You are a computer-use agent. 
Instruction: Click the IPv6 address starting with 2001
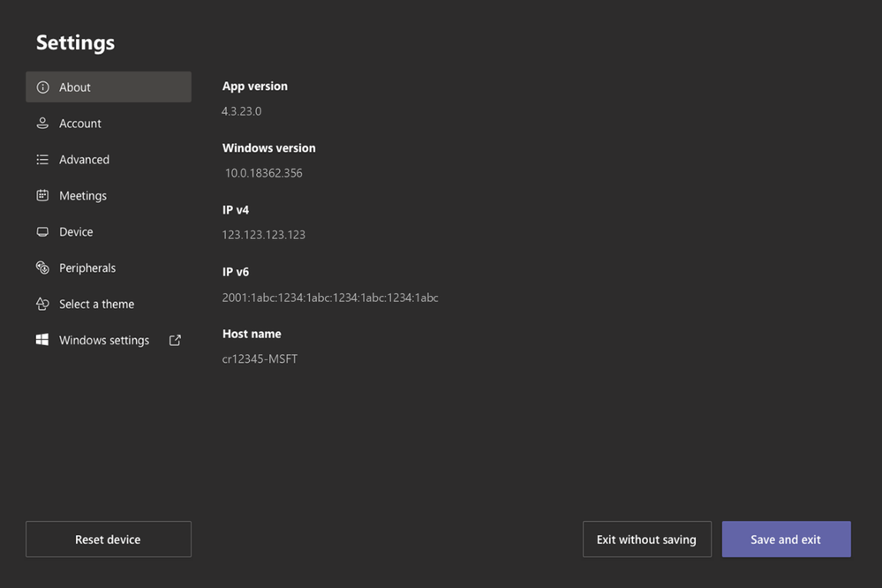pyautogui.click(x=330, y=298)
